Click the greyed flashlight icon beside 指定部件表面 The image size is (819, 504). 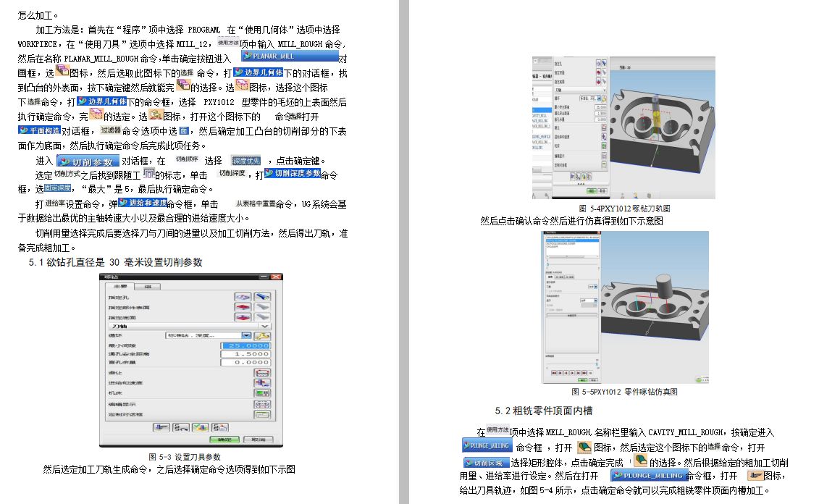click(x=262, y=307)
